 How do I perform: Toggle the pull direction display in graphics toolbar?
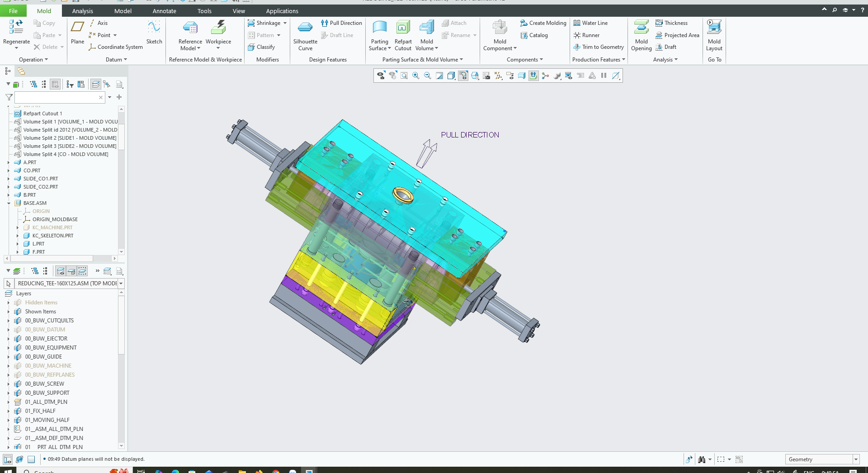533,76
